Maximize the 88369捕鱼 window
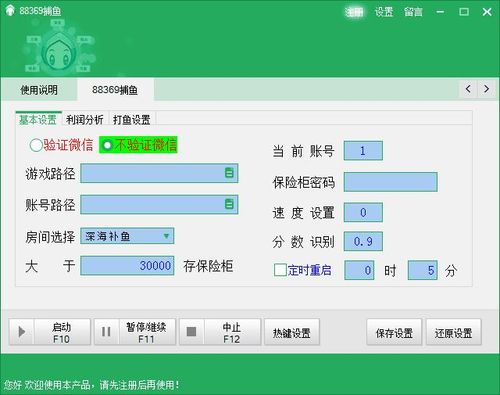This screenshot has height=395, width=500. (464, 12)
